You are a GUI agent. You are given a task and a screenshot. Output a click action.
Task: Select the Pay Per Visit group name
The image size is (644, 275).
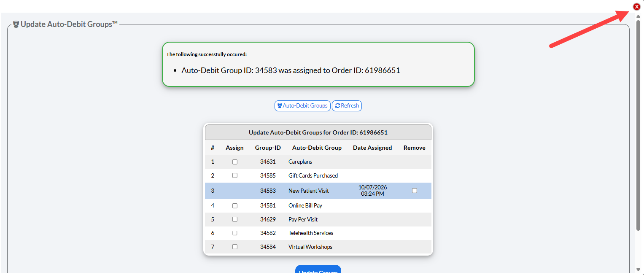(303, 219)
